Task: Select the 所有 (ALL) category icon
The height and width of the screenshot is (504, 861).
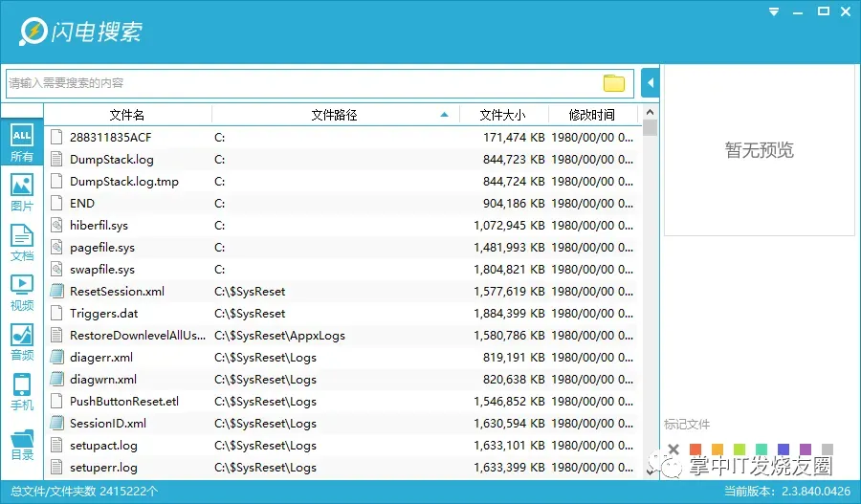Action: coord(21,142)
